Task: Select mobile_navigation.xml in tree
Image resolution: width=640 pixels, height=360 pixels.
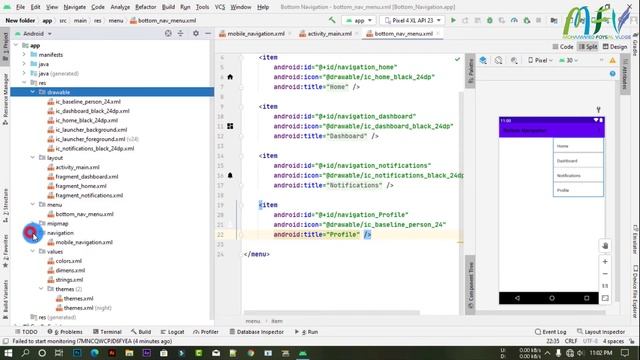Action: pyautogui.click(x=84, y=242)
